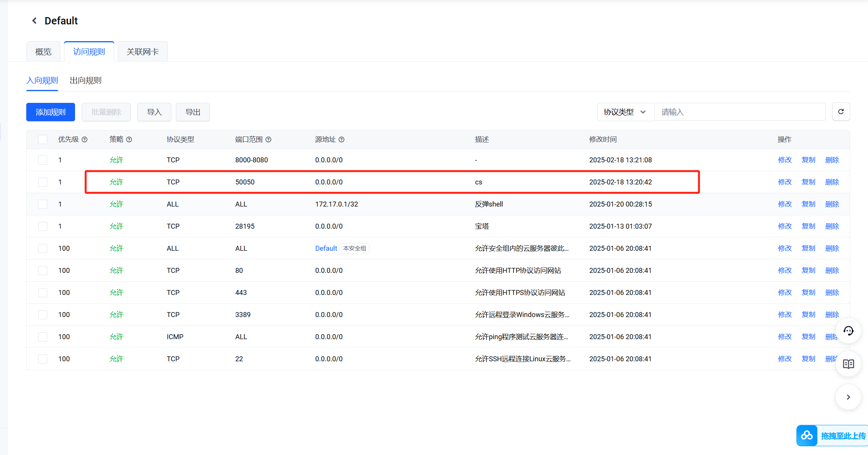868x455 pixels.
Task: Click the cloud drag-to-upload icon
Action: pyautogui.click(x=807, y=436)
